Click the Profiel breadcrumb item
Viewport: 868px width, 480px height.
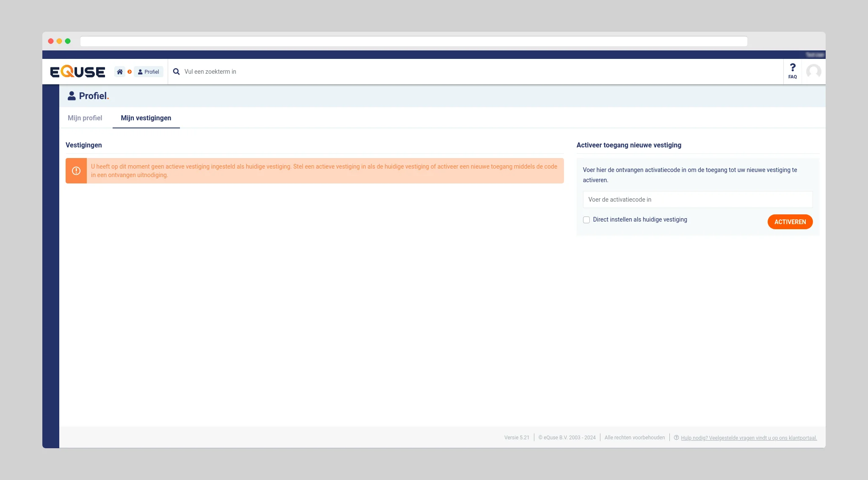point(149,72)
